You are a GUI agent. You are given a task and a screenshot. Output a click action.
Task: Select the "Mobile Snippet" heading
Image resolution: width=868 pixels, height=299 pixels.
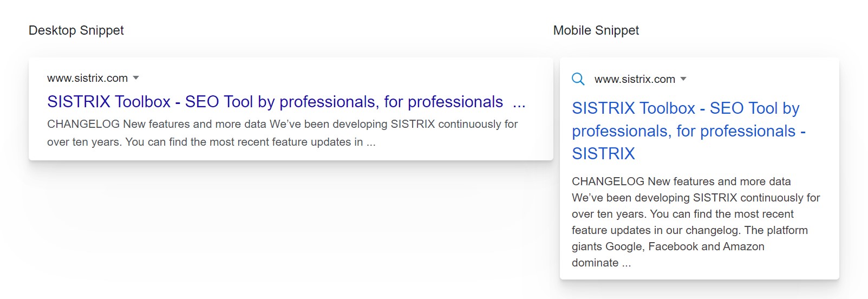[596, 30]
